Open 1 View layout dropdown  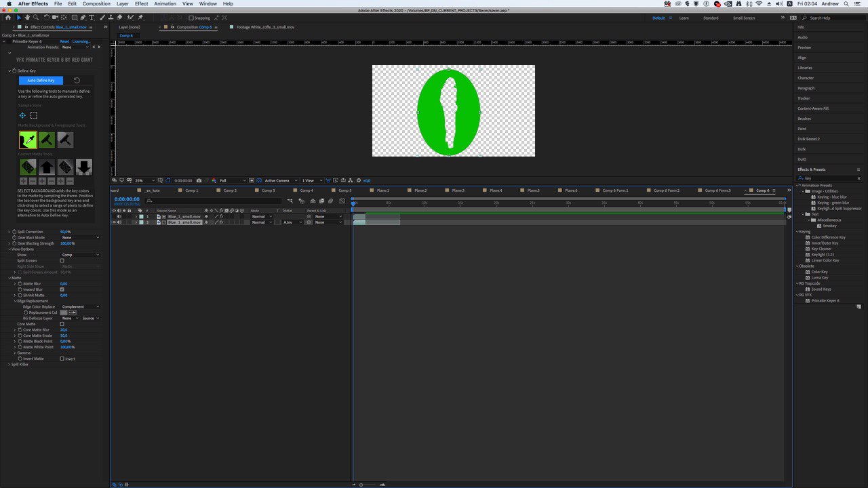pyautogui.click(x=312, y=180)
